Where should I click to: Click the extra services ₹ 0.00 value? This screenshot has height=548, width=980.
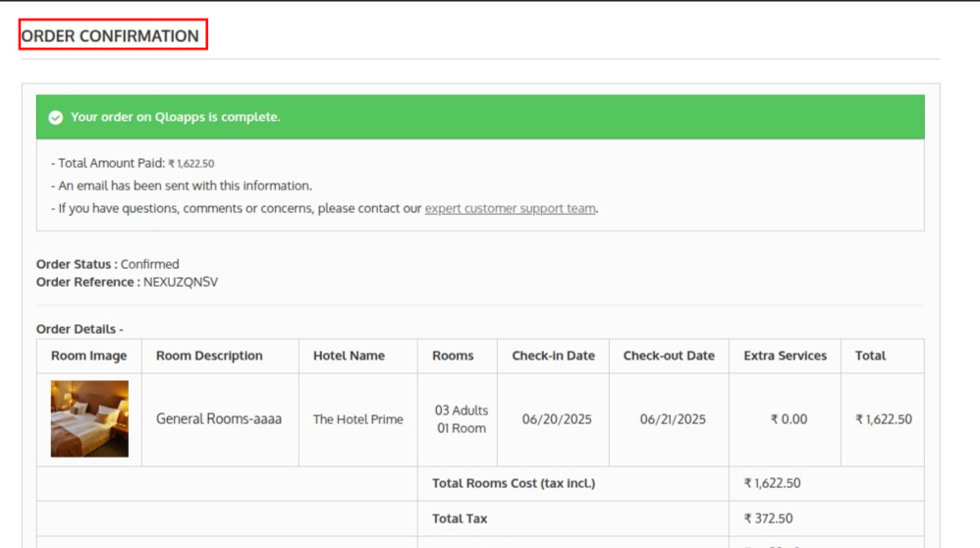pyautogui.click(x=789, y=420)
